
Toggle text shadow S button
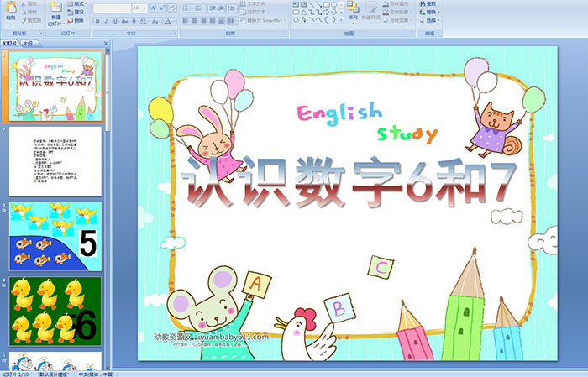pyautogui.click(x=134, y=21)
